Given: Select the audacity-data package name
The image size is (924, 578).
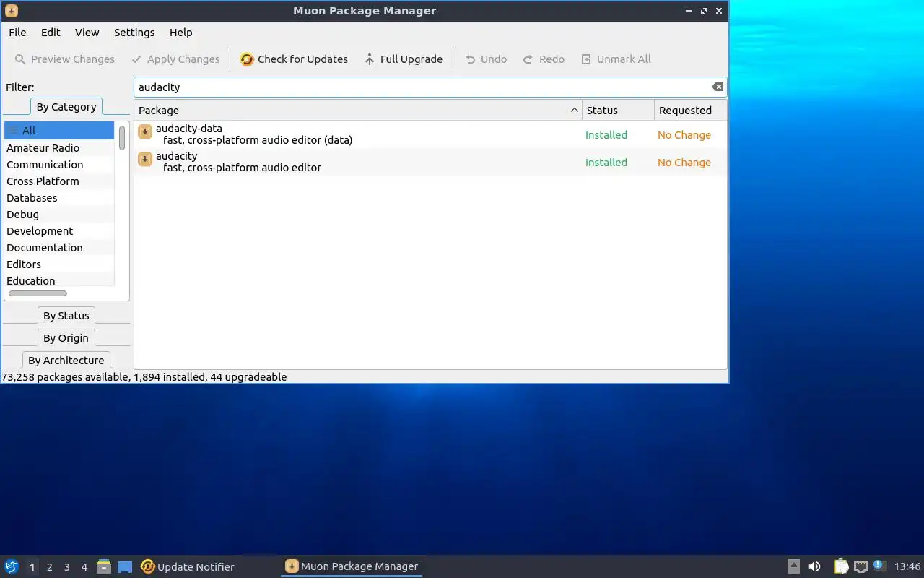Looking at the screenshot, I should [189, 129].
